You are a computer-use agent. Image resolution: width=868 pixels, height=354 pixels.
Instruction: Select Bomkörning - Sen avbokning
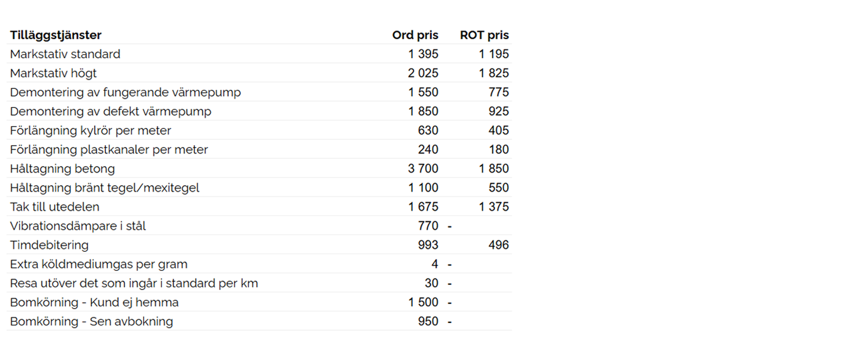91,321
